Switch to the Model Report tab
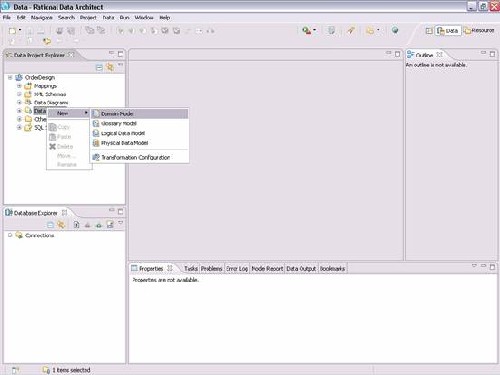 [267, 268]
